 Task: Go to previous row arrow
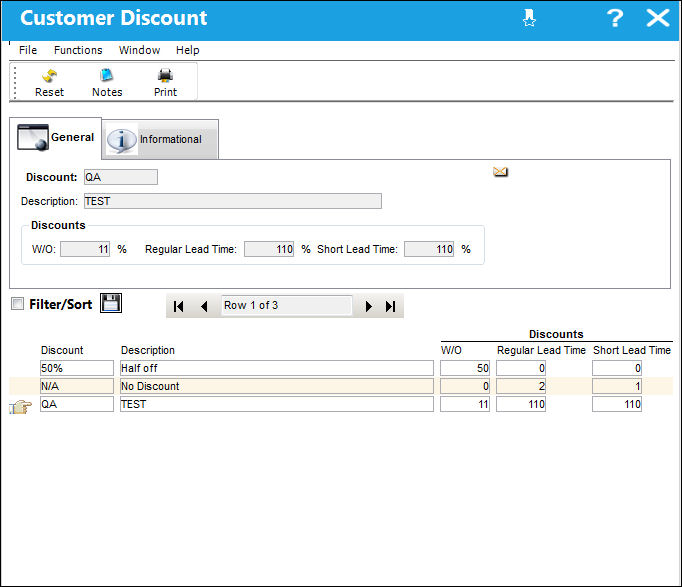click(x=204, y=306)
